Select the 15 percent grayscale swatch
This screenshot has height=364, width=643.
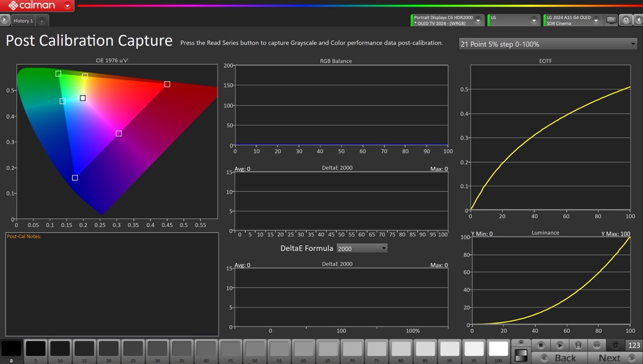coord(84,350)
